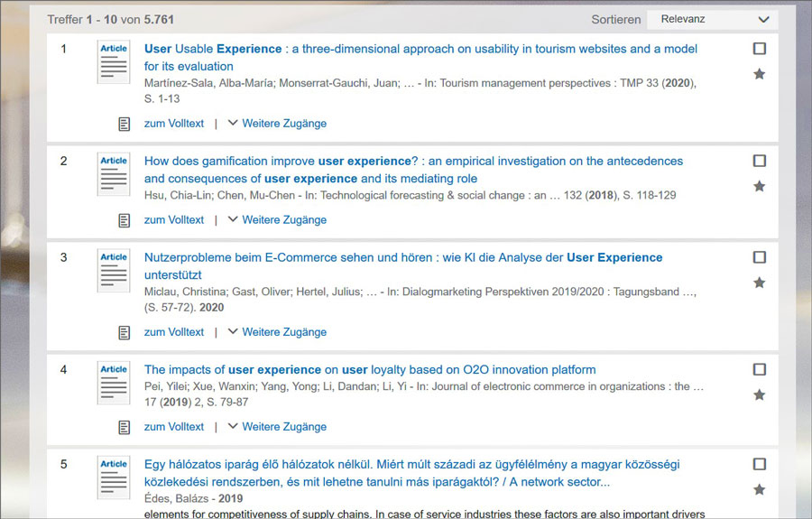This screenshot has height=519, width=812.
Task: Mark result 4 checkbox
Action: [x=759, y=369]
